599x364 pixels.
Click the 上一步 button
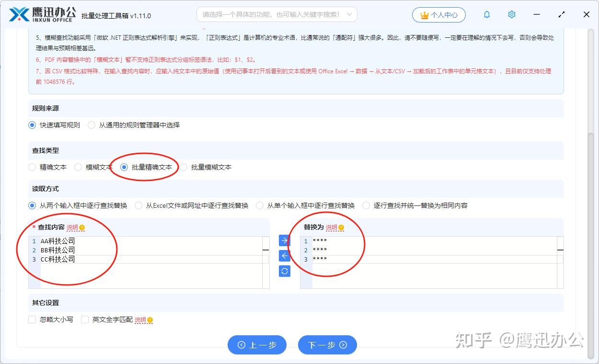tap(257, 345)
